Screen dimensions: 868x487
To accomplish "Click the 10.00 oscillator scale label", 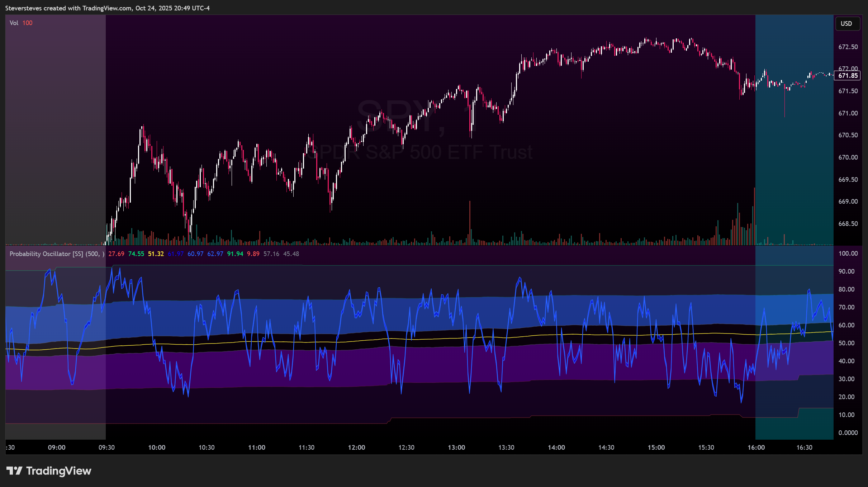I will (x=846, y=415).
